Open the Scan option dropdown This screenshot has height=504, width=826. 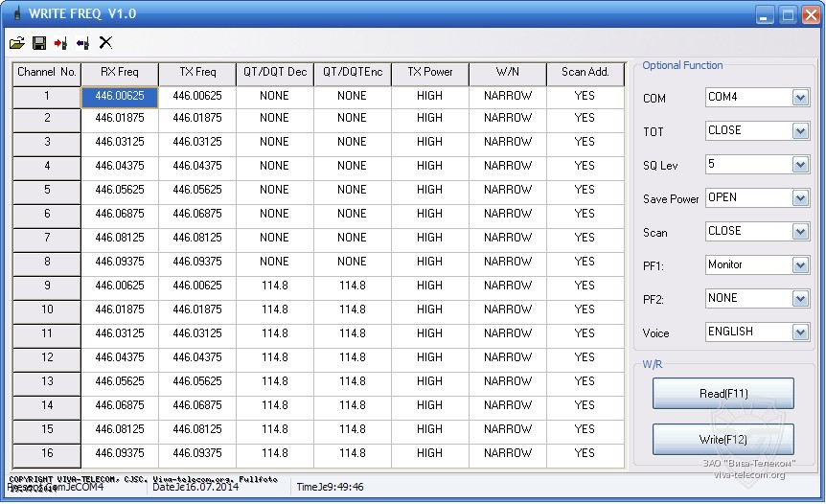tap(800, 232)
